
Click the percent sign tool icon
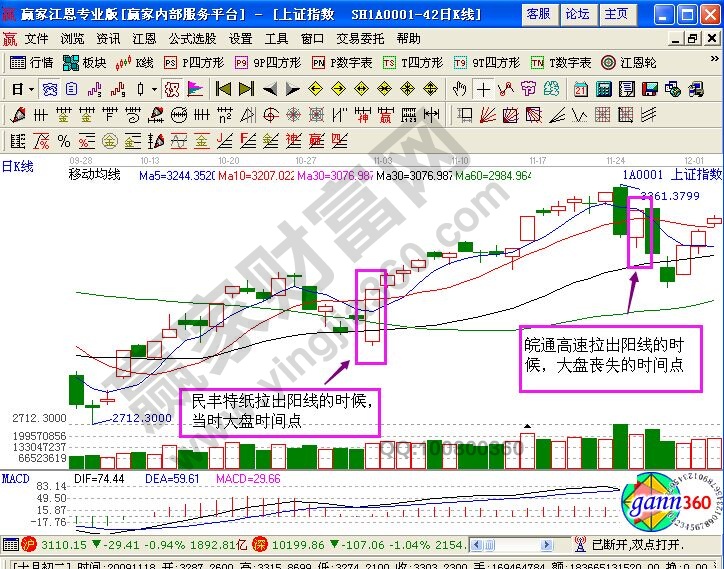(65, 140)
